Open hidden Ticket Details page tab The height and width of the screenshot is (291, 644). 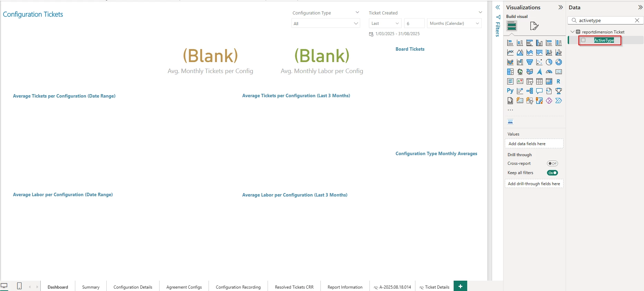point(434,287)
